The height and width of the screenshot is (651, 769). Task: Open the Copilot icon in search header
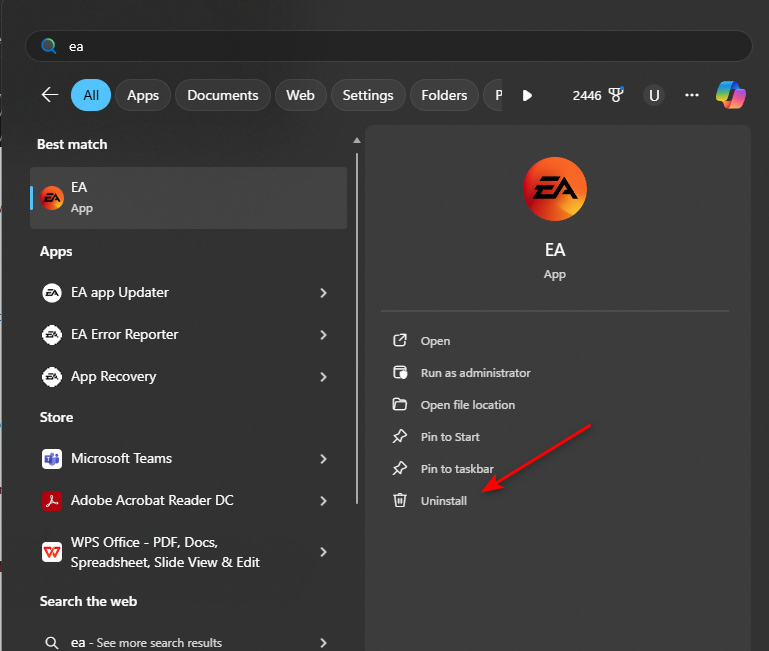[730, 95]
